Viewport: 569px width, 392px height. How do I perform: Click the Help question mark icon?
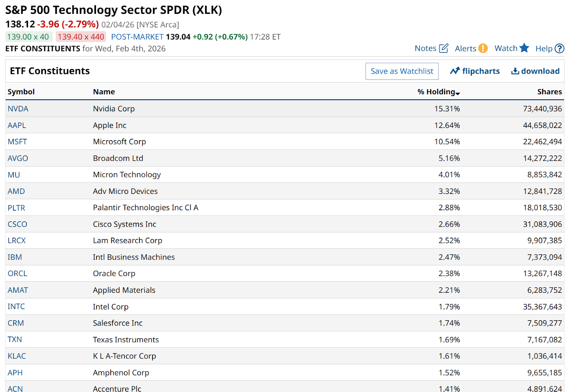[x=559, y=48]
